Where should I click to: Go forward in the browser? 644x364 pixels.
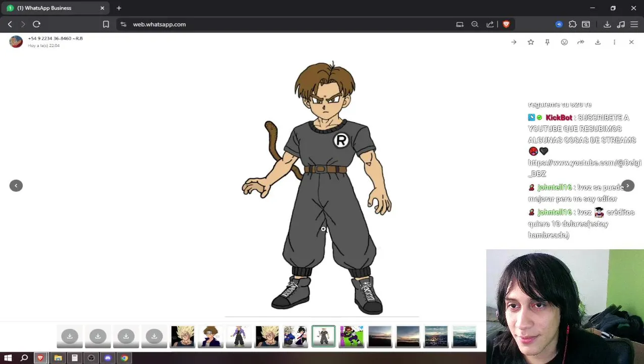(x=23, y=24)
